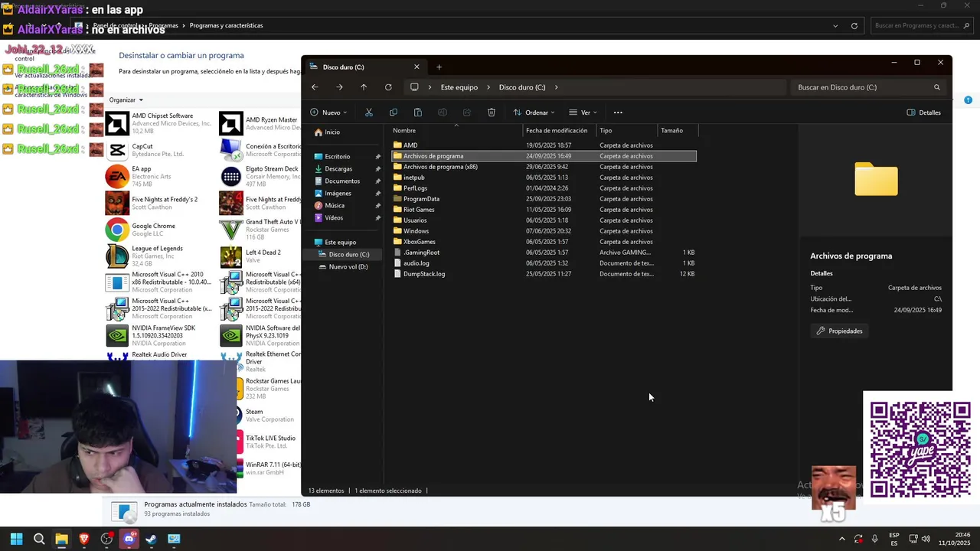Select the Windows folder row

(x=544, y=230)
